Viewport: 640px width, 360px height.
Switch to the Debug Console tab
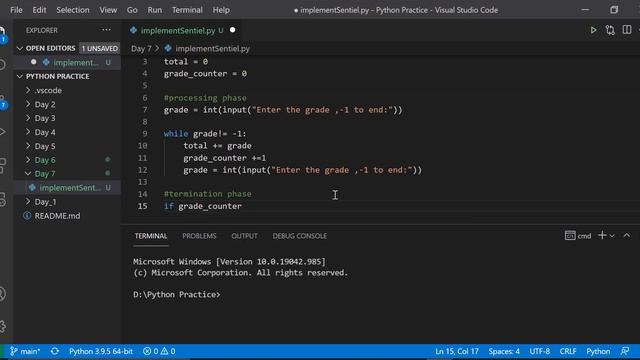300,236
